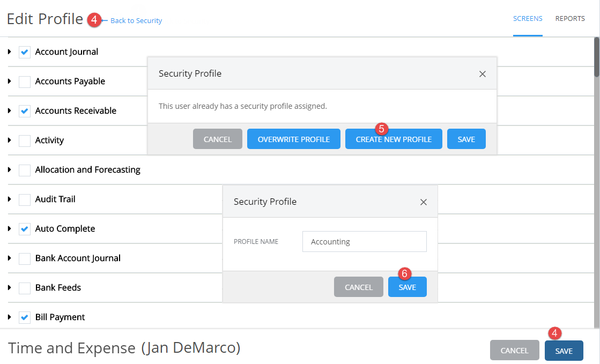Switch to the REPORTS tab
This screenshot has height=364, width=600.
click(570, 18)
